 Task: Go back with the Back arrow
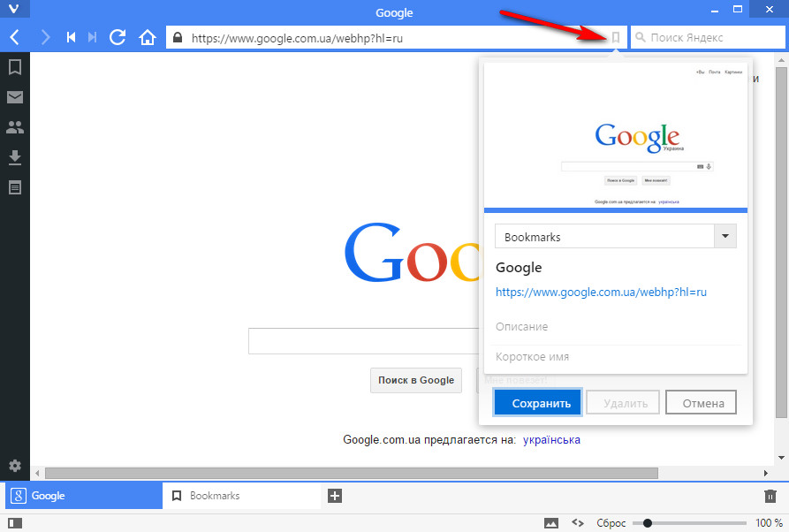click(15, 37)
